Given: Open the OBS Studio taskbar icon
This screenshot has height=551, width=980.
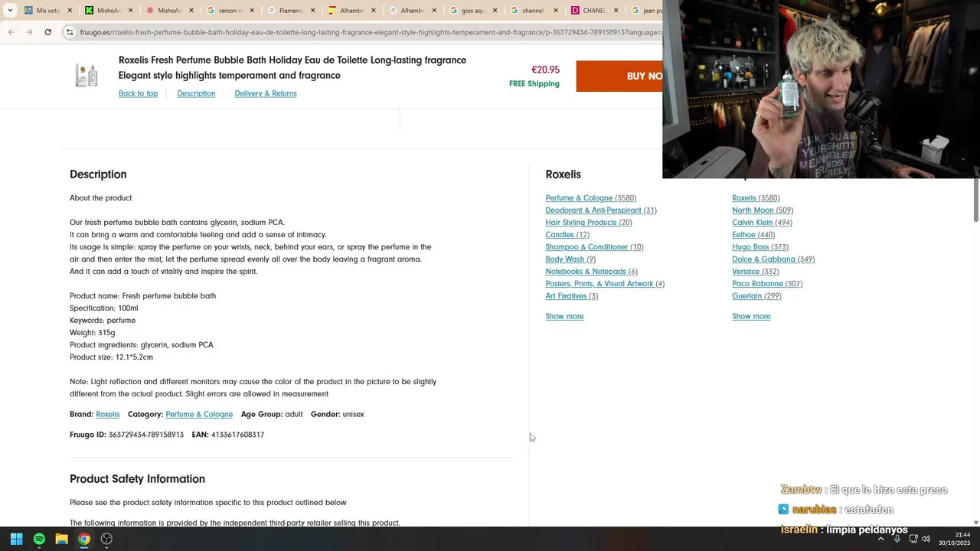Looking at the screenshot, I should pyautogui.click(x=106, y=539).
